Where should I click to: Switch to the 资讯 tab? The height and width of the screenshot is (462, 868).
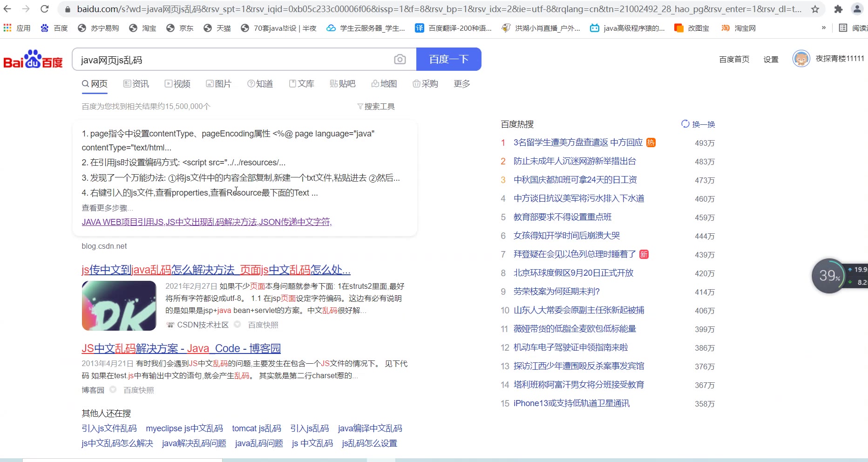click(136, 84)
